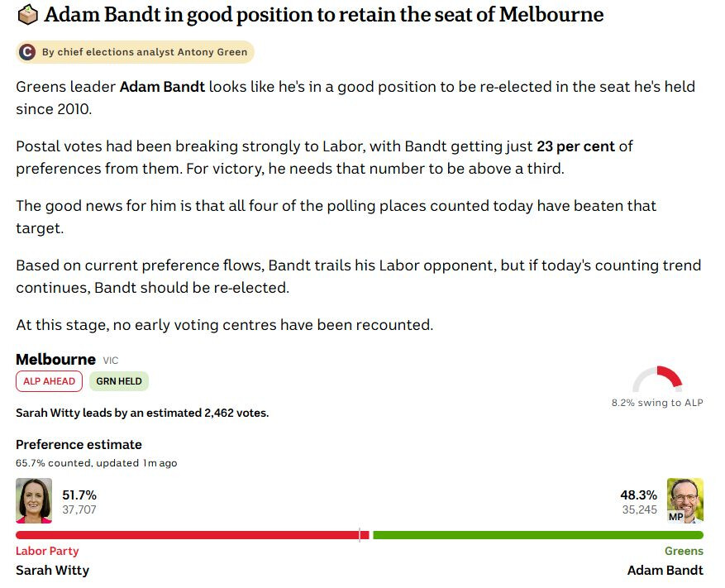Click the author avatar circle icon

pyautogui.click(x=26, y=52)
